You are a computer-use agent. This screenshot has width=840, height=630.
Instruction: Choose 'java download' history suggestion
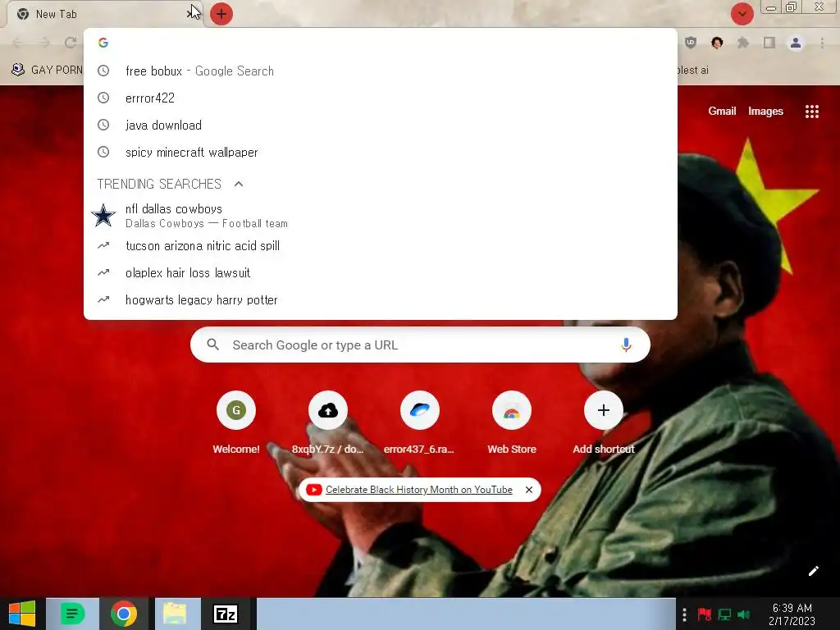coord(381,125)
